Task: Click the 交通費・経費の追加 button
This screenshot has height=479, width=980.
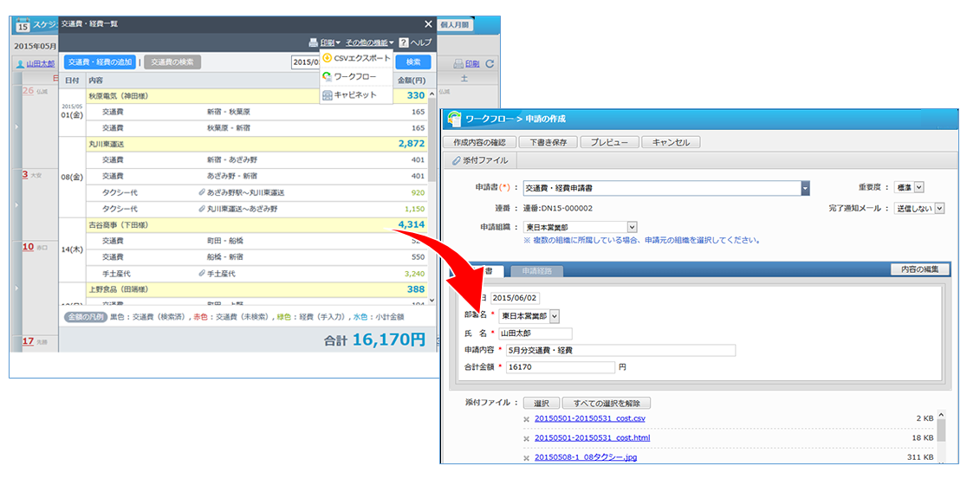Action: (x=100, y=62)
